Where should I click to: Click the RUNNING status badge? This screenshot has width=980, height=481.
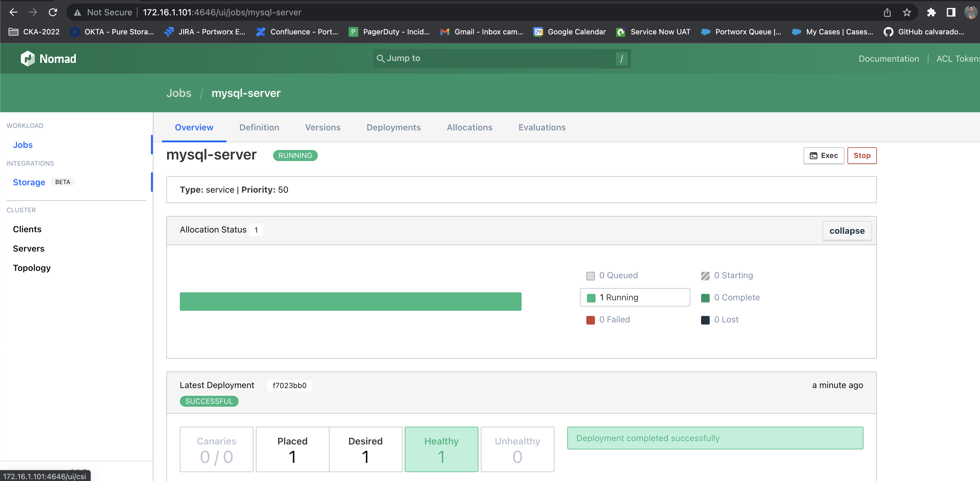[295, 156]
